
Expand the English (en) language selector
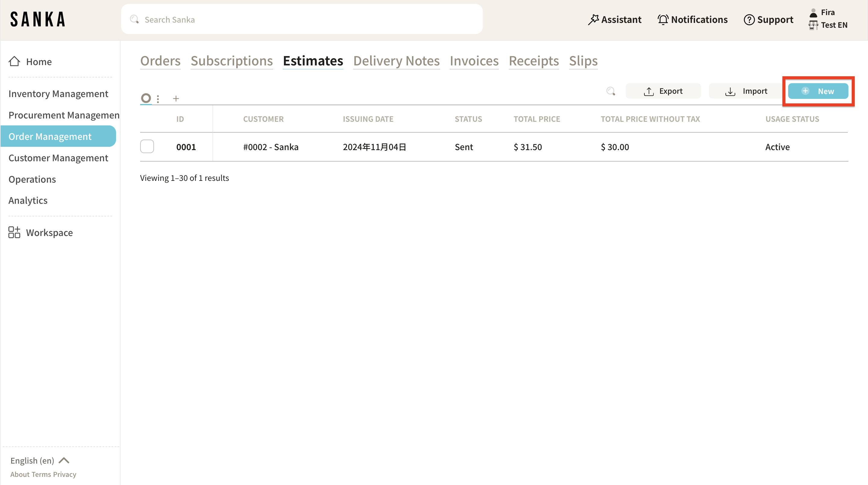(x=40, y=460)
